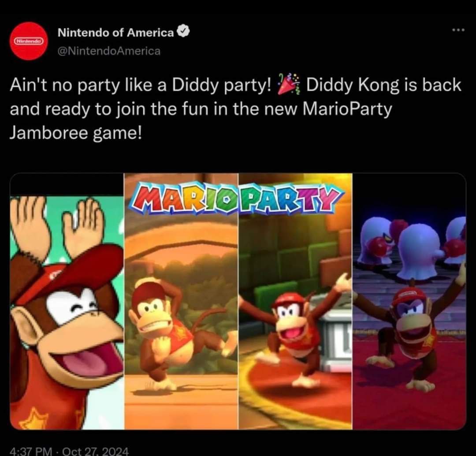The image size is (476, 456).
Task: Click the 'MarioParty' word in tweet
Action: (x=348, y=109)
